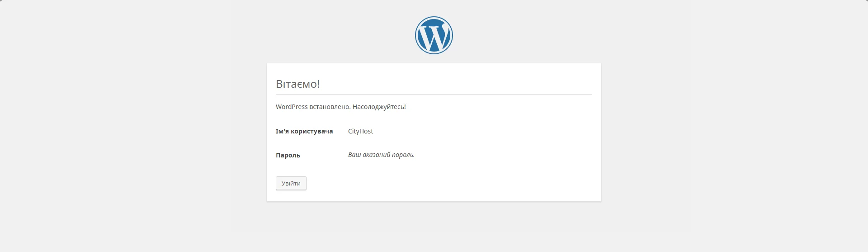Click the Ім'я користувача label

click(x=304, y=131)
